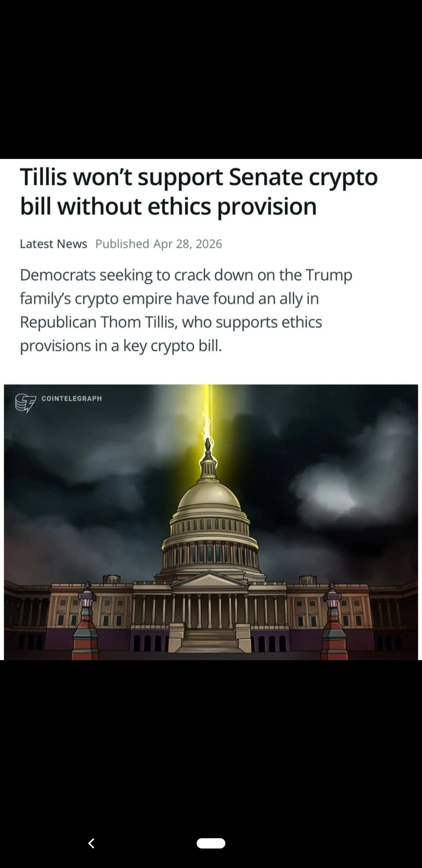This screenshot has width=422, height=868.
Task: Click the Cointelegraph coin-bolt logo icon
Action: (25, 403)
